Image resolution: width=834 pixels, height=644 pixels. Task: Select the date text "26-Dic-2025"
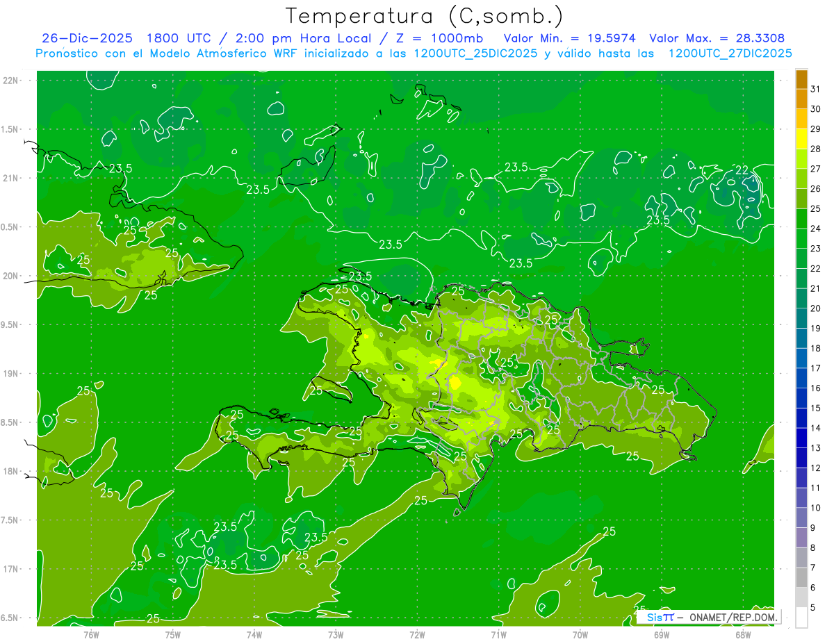[x=87, y=38]
